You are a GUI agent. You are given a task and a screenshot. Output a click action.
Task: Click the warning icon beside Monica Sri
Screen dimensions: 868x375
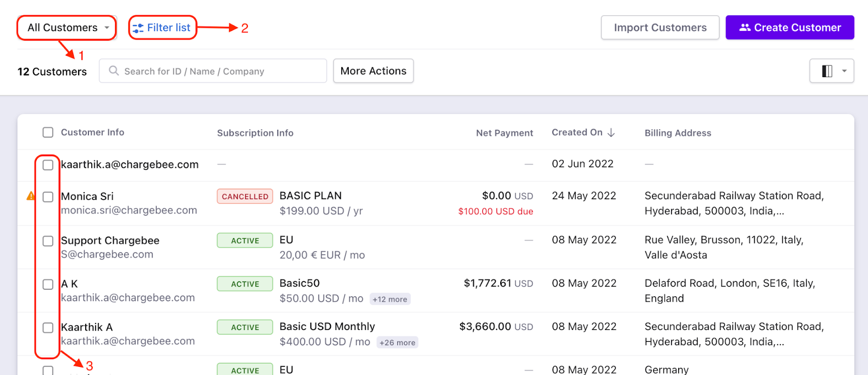[30, 196]
